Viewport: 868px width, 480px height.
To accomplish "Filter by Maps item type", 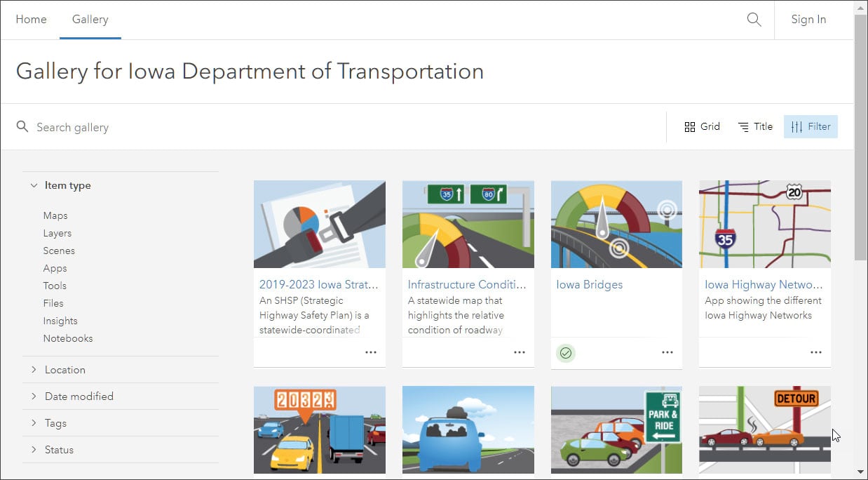I will pos(55,215).
